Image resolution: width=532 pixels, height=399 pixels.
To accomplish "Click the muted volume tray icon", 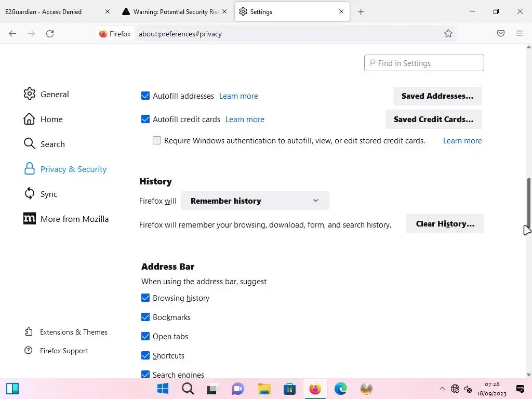I will point(468,389).
